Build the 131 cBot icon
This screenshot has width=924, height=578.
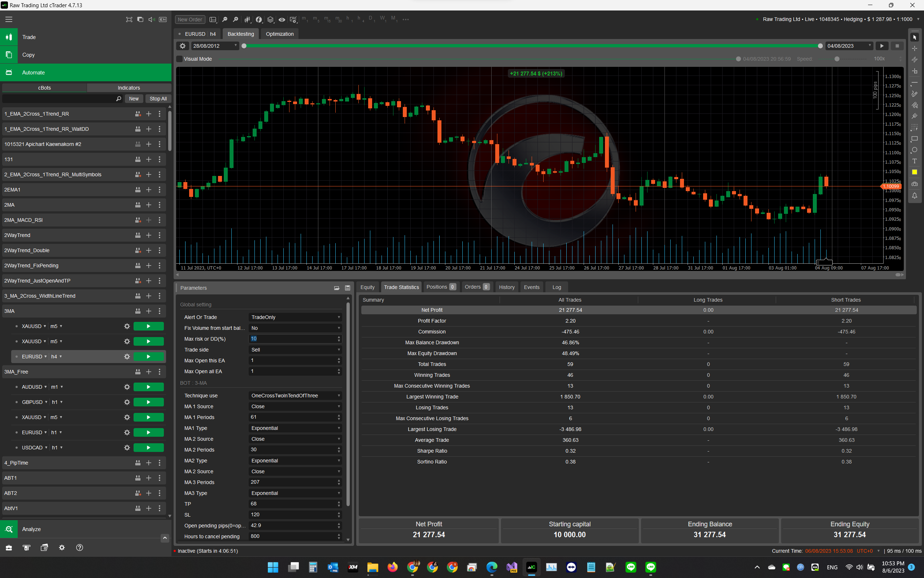[x=138, y=159]
